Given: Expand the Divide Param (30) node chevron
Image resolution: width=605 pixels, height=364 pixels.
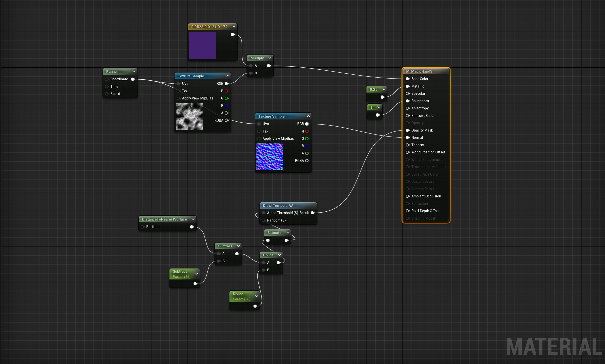Looking at the screenshot, I should pyautogui.click(x=257, y=296).
